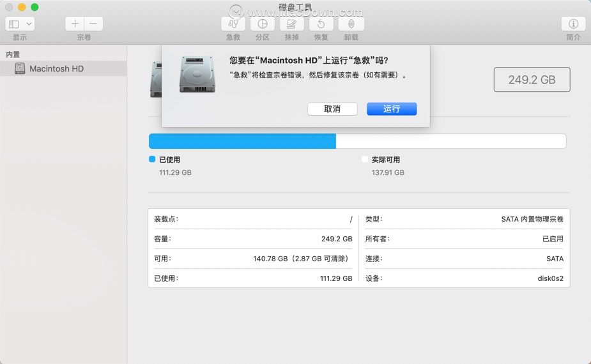
Task: Click the 140.78 GB 可用 table value
Action: coord(300,259)
